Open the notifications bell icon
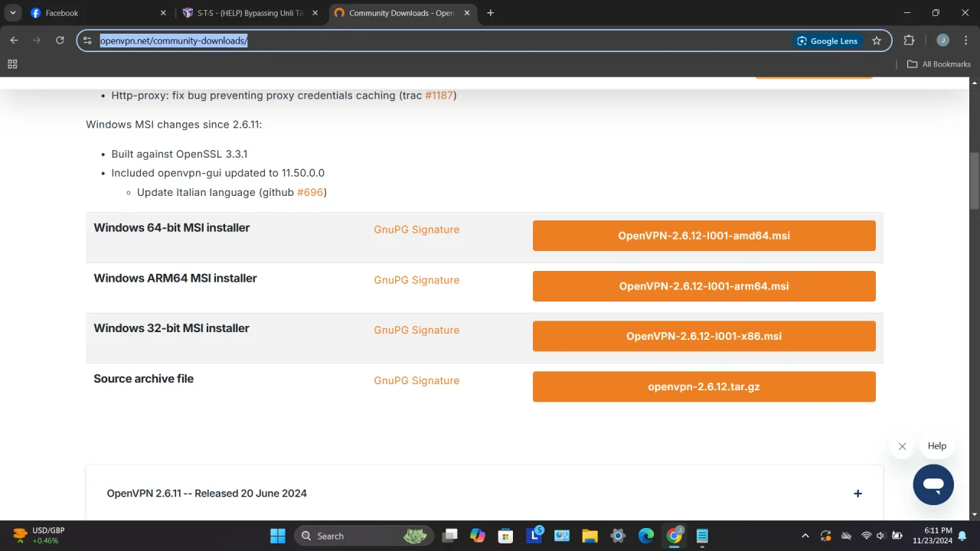980x551 pixels. [962, 536]
